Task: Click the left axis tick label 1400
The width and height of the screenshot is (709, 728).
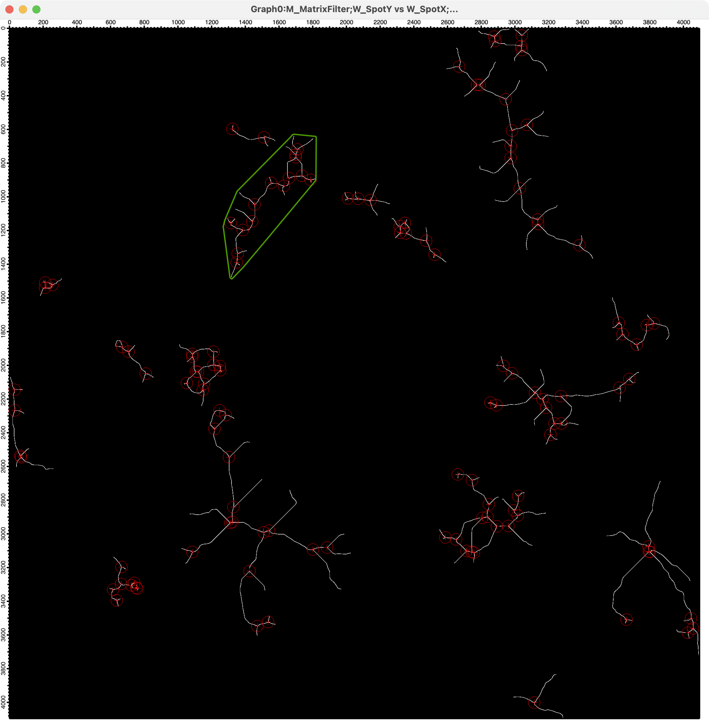Action: (x=3, y=264)
